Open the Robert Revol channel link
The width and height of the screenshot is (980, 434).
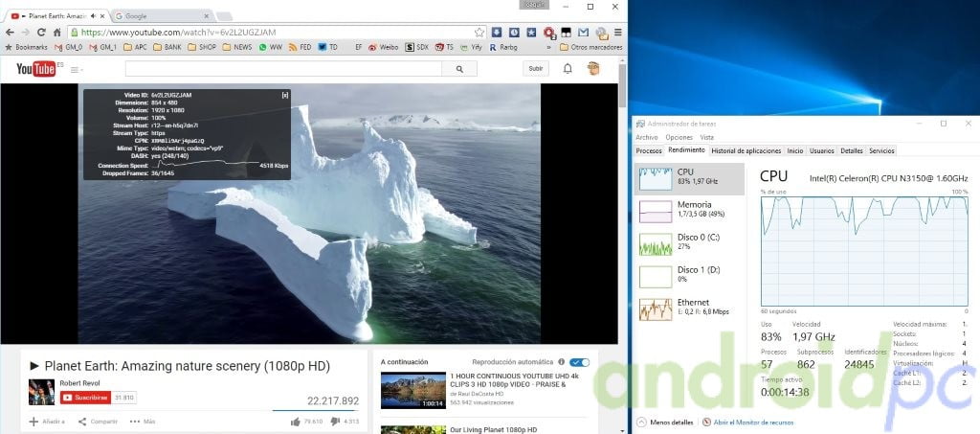click(79, 382)
